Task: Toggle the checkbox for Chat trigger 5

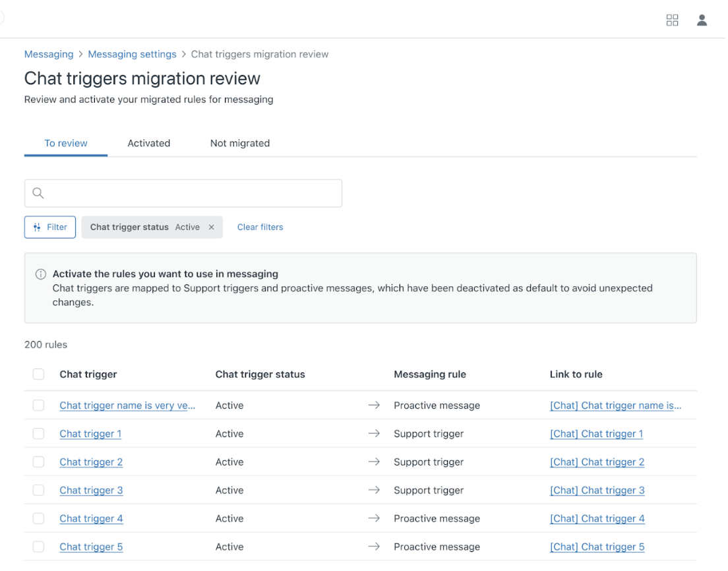Action: pos(38,547)
